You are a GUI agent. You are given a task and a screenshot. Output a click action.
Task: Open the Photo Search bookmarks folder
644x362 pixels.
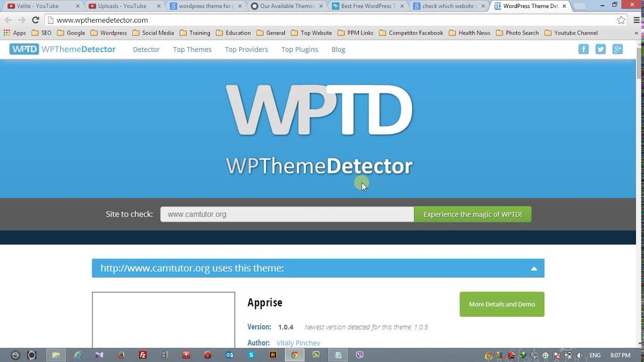pos(517,33)
